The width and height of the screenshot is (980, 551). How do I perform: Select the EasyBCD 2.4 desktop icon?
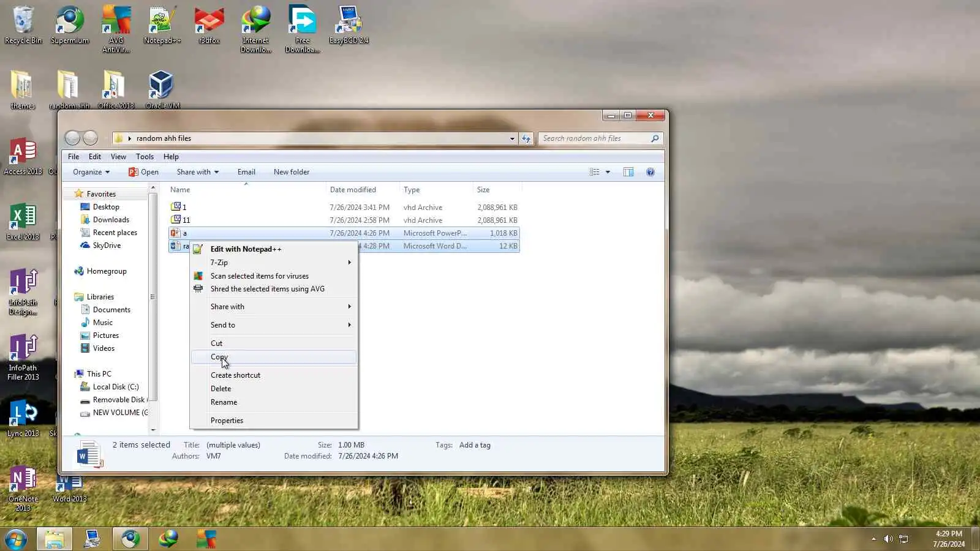click(x=349, y=26)
